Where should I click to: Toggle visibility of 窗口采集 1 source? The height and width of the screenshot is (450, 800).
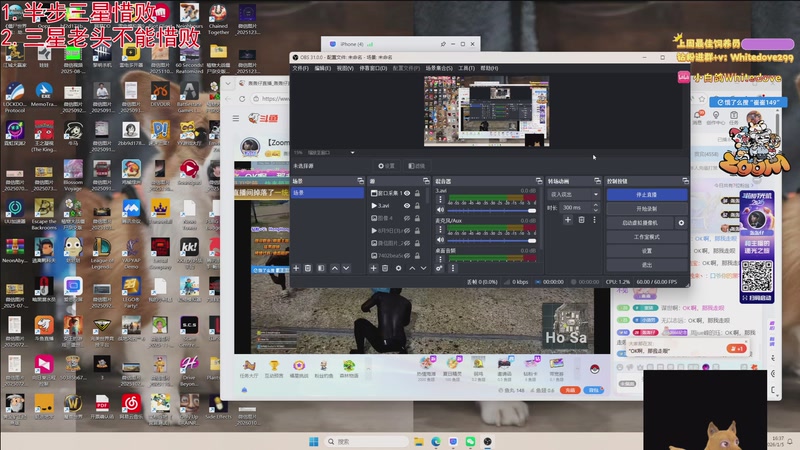(407, 193)
